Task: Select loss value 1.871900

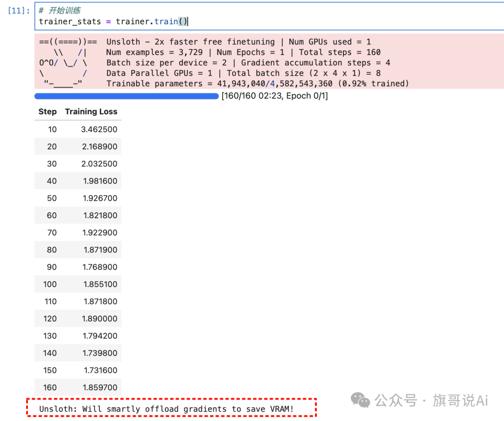Action: pyautogui.click(x=101, y=250)
